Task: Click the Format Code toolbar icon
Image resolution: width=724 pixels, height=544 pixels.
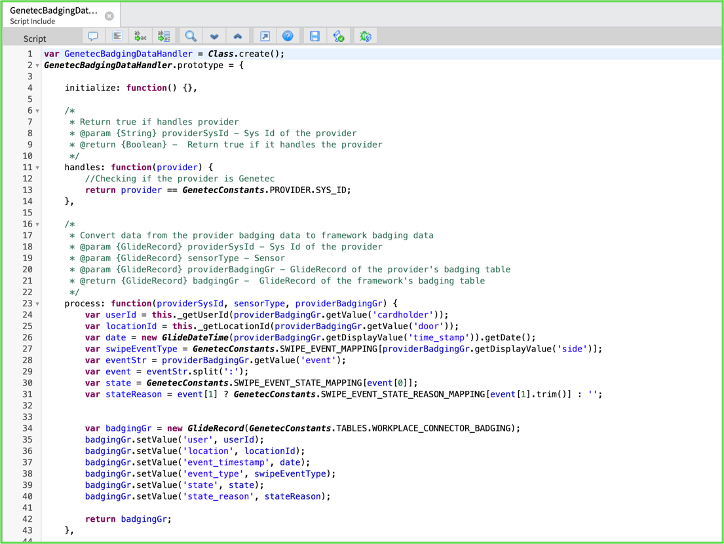Action: coord(116,36)
